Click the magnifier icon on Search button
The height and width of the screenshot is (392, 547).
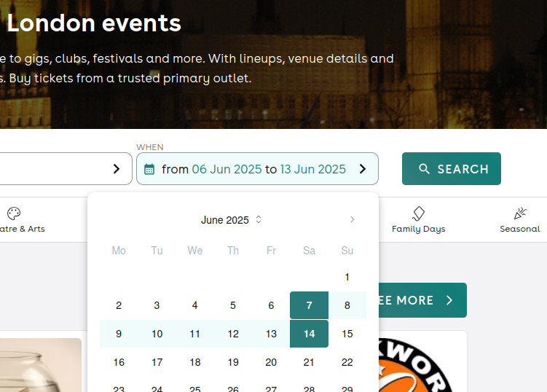[424, 169]
